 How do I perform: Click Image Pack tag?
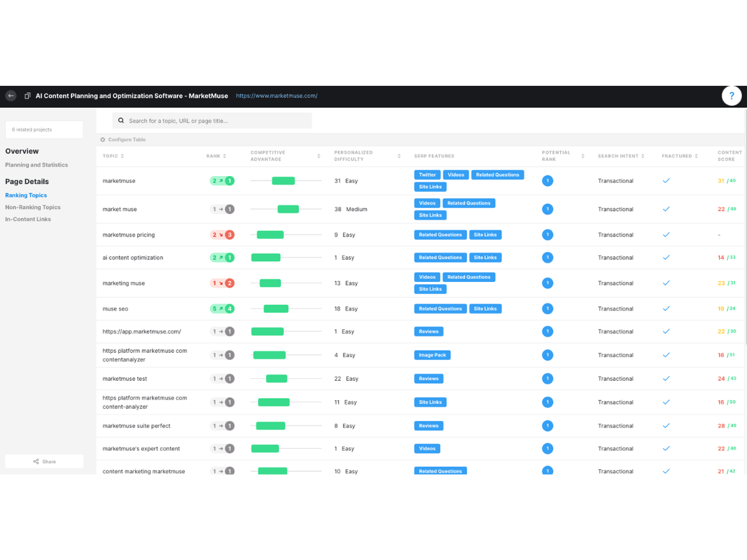[x=432, y=355]
